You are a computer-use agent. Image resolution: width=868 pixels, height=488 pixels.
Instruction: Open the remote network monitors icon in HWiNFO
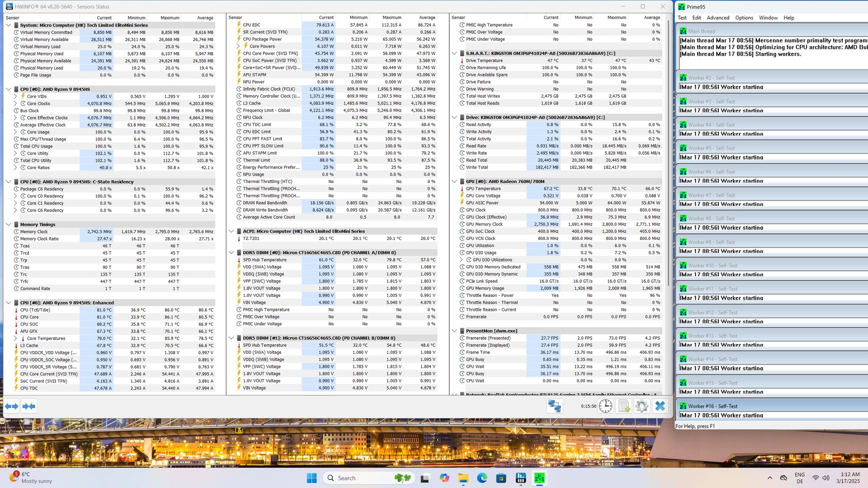[x=554, y=406]
